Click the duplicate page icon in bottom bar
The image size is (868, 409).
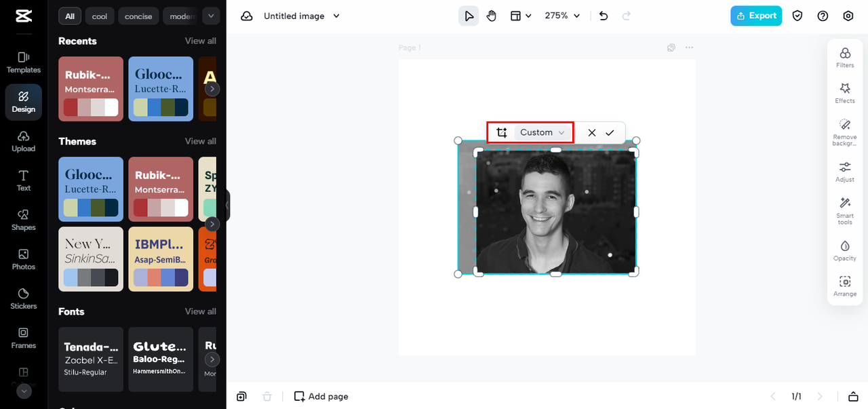(x=241, y=396)
